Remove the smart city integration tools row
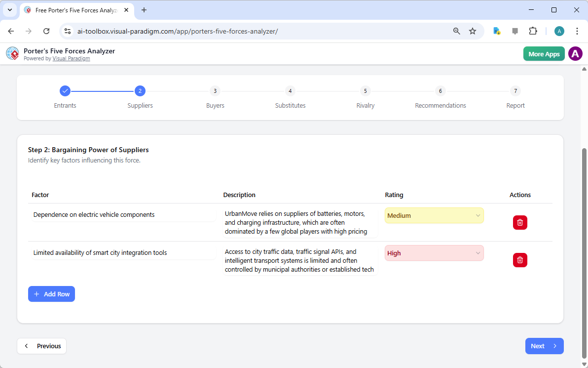588x368 pixels. [x=520, y=260]
